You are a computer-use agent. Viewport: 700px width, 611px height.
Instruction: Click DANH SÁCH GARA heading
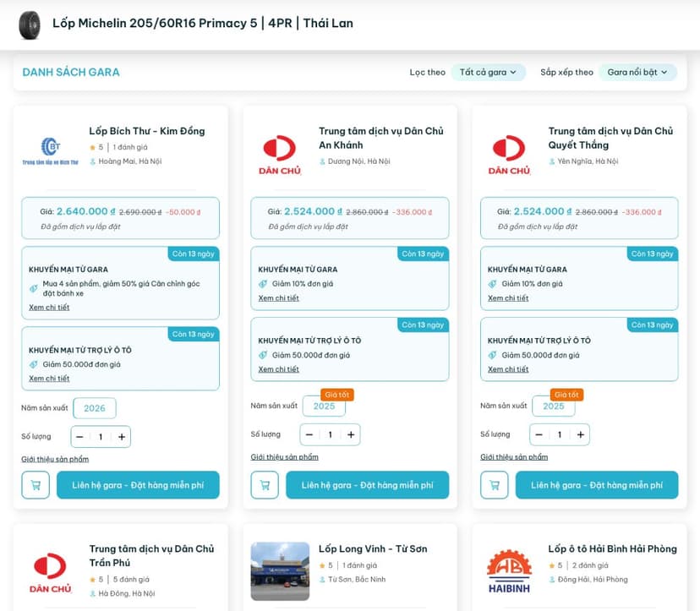71,73
